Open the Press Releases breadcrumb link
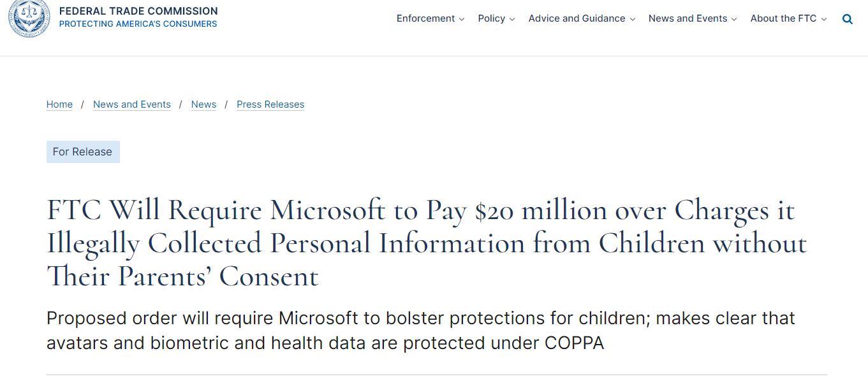 [x=270, y=104]
